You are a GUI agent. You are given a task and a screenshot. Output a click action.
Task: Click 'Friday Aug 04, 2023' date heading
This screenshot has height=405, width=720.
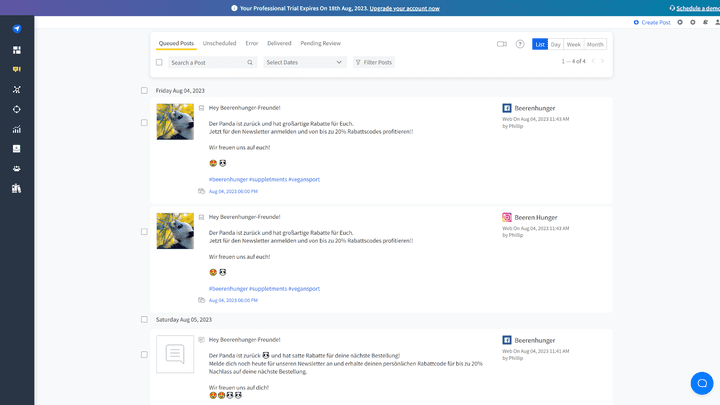[x=180, y=90]
